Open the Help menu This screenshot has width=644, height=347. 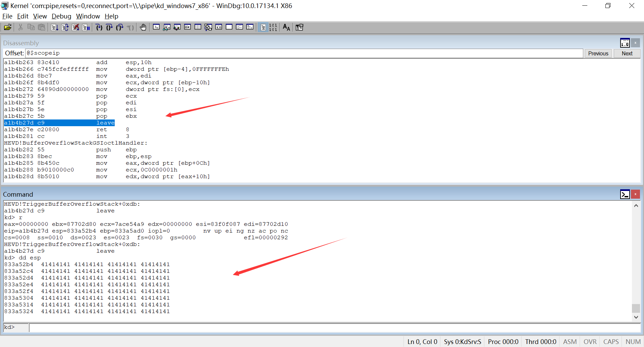pyautogui.click(x=111, y=16)
